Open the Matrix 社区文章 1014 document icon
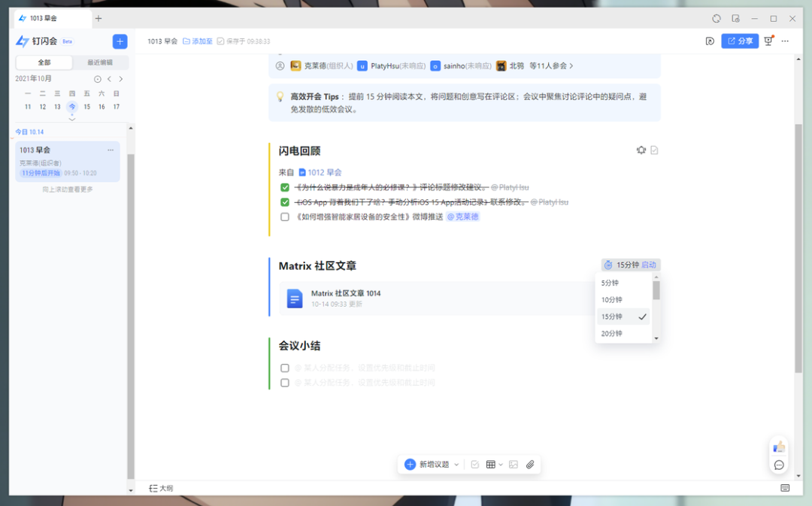Screen dimensions: 812x506 coord(295,298)
